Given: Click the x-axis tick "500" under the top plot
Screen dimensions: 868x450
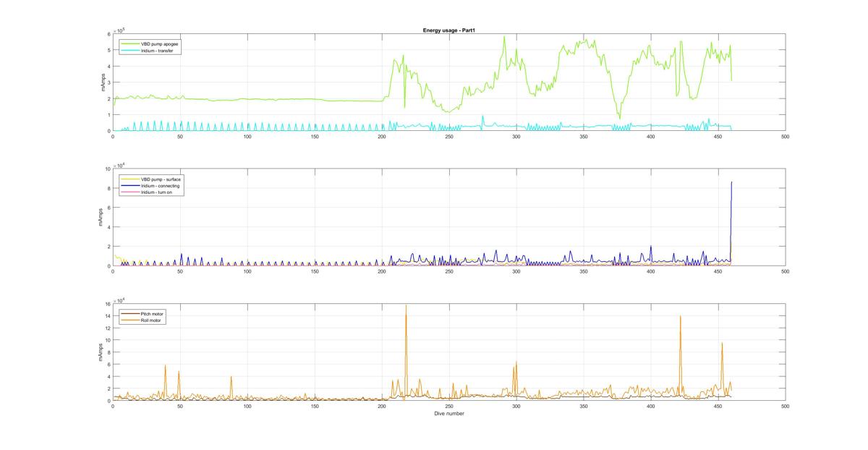Looking at the screenshot, I should pyautogui.click(x=786, y=137).
